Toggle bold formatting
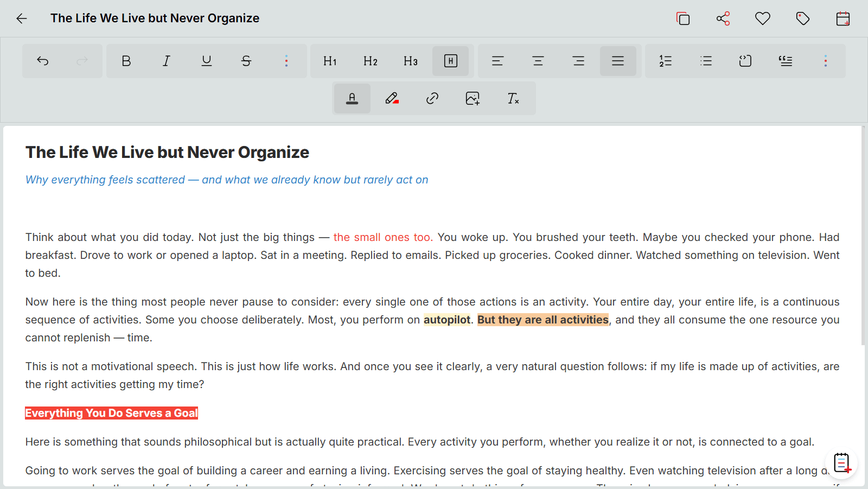 (126, 61)
